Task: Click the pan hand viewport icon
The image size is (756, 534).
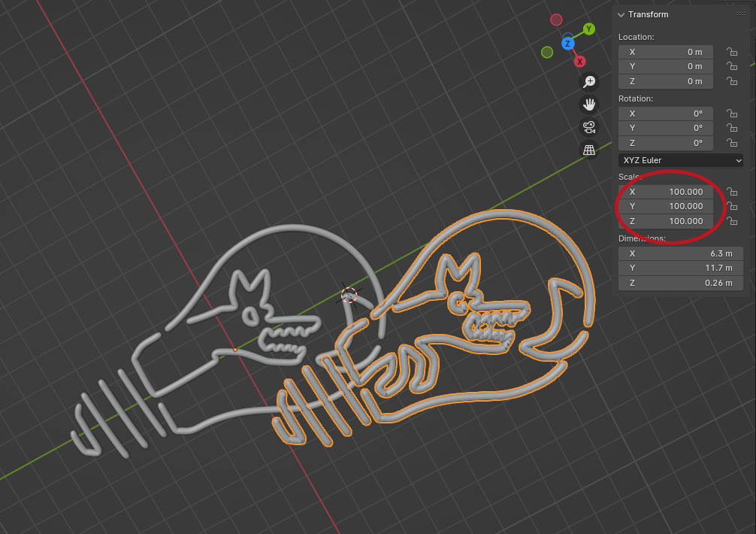Action: 589,104
